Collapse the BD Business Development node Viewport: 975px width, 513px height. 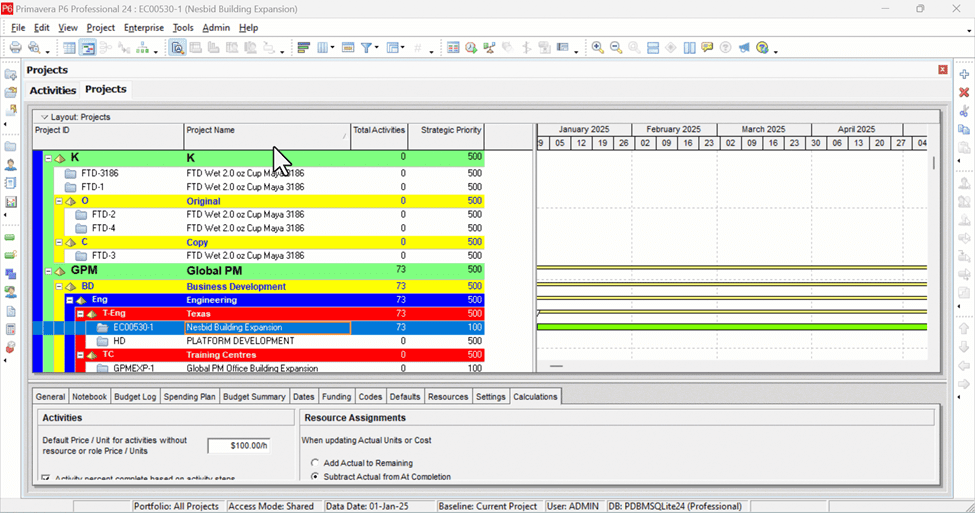(59, 287)
